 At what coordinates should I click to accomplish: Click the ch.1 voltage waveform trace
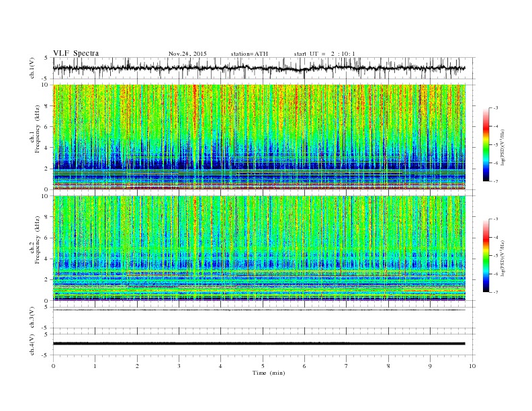pyautogui.click(x=259, y=68)
